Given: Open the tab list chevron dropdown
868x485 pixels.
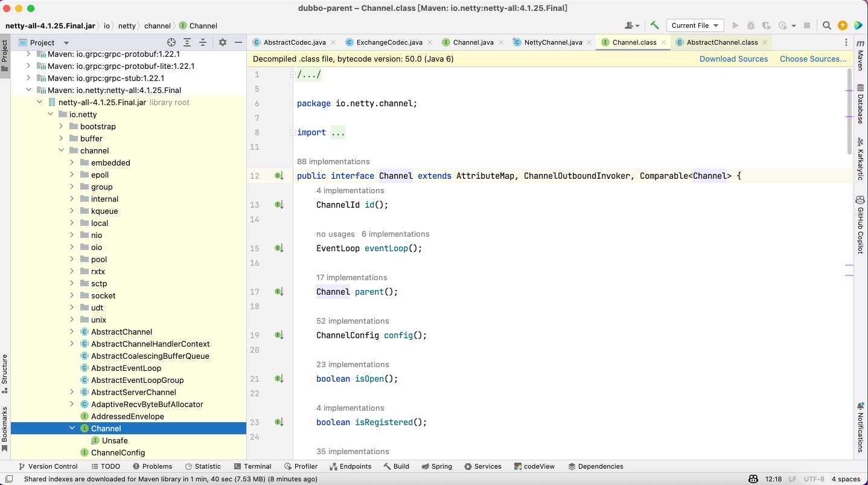Looking at the screenshot, I should [846, 42].
